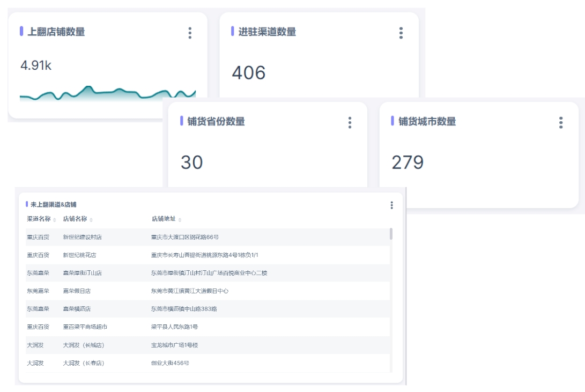Click the address 创业大街456号
The width and height of the screenshot is (585, 392).
[x=170, y=363]
